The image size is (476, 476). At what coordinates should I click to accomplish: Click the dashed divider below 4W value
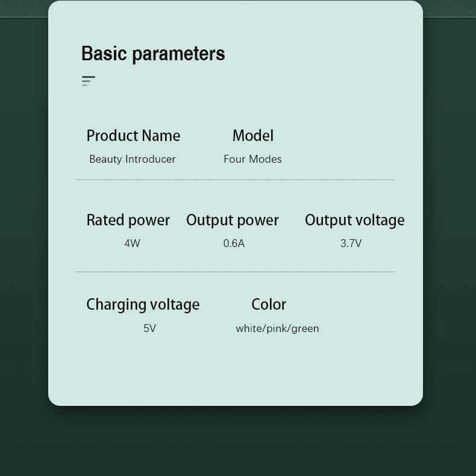[x=235, y=272]
